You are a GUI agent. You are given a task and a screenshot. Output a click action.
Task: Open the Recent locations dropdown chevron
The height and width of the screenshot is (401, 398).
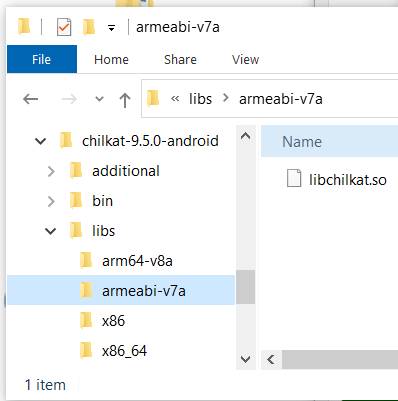[99, 99]
